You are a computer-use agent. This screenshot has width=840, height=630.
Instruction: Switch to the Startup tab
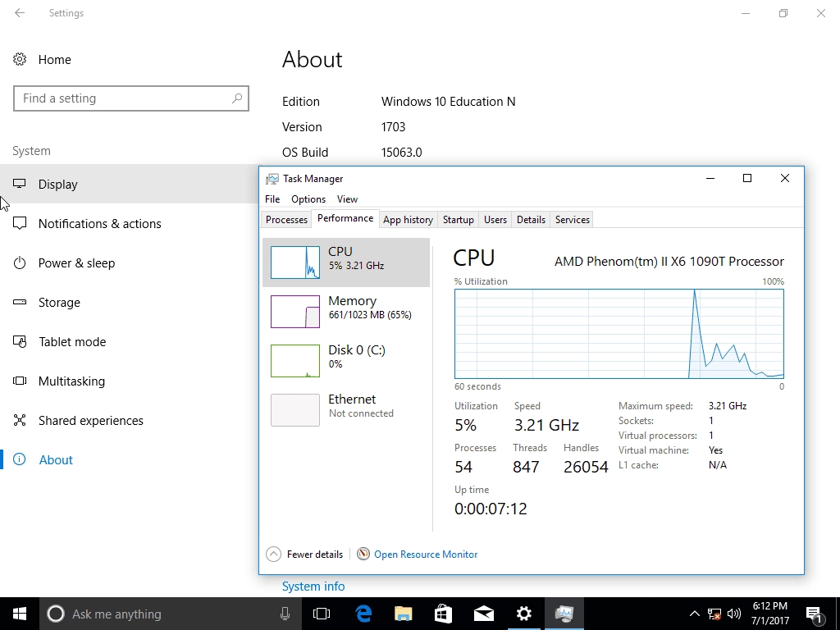[458, 220]
